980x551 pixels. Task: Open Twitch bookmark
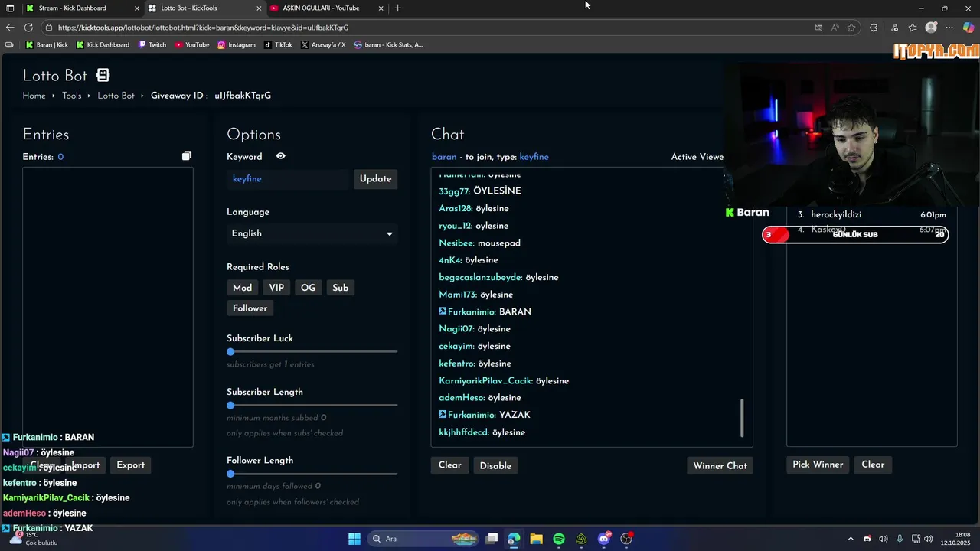click(x=152, y=45)
